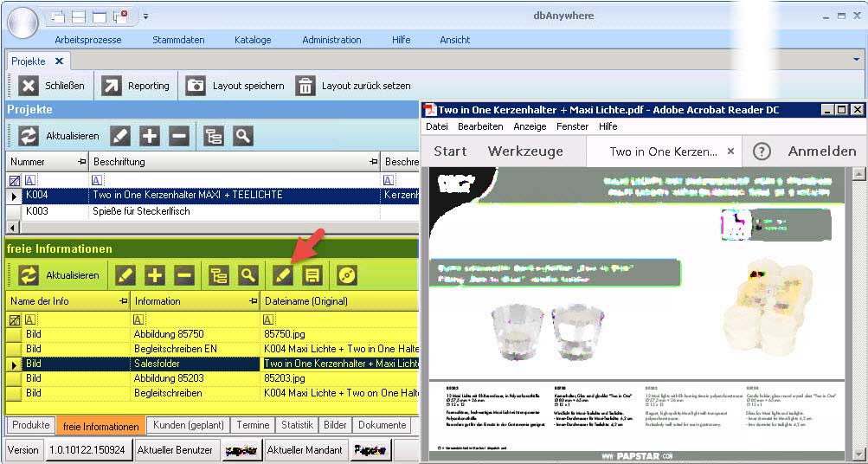
Task: Expand the K004 project row indicator
Action: tap(14, 196)
